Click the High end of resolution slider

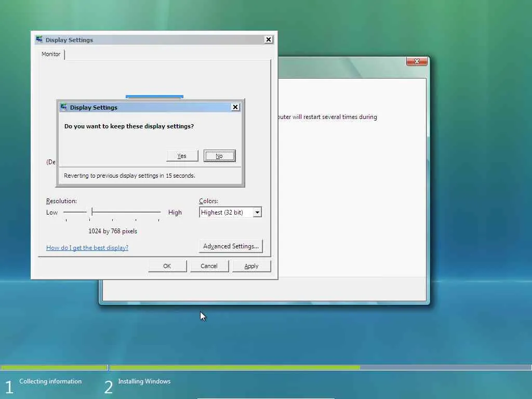click(x=175, y=212)
